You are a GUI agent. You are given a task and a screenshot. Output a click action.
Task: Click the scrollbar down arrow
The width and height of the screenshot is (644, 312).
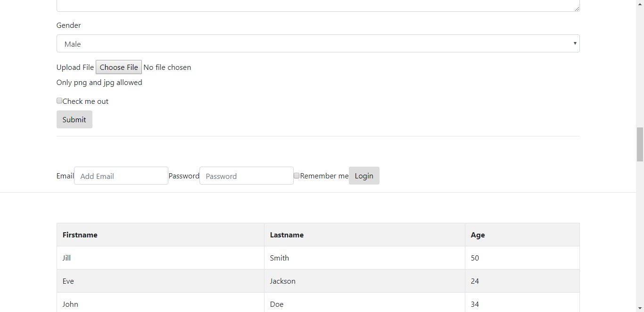[x=640, y=308]
